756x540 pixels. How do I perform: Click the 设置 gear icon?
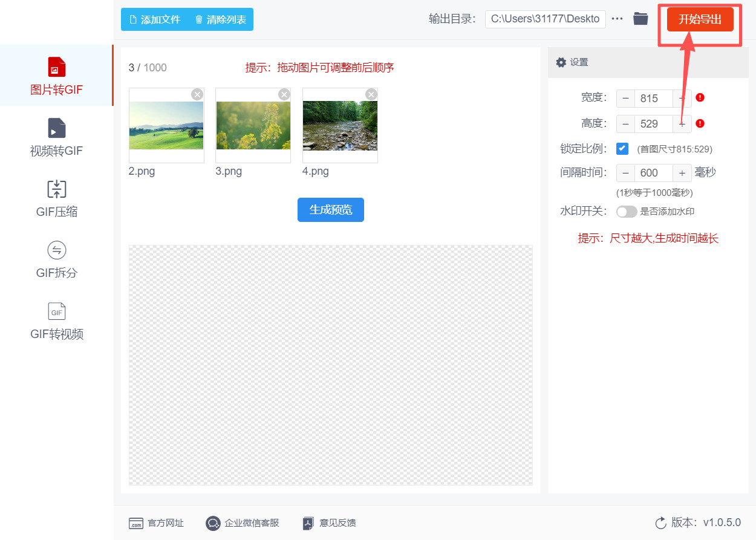point(561,62)
